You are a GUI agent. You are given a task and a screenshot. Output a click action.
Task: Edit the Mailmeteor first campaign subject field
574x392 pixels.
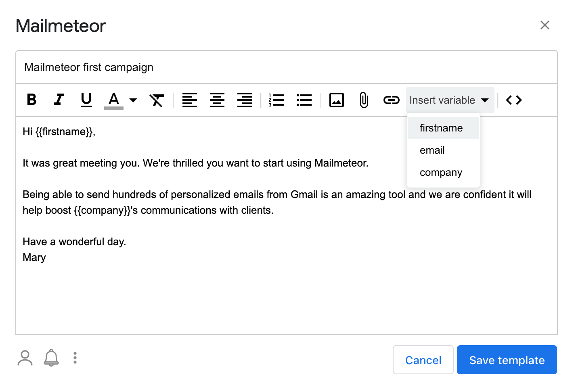[287, 67]
